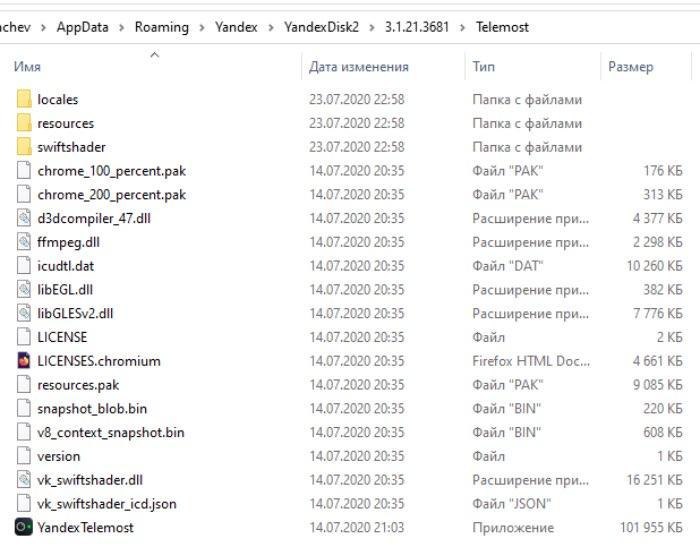Select the resources folder icon
The image size is (700, 547).
pyautogui.click(x=24, y=123)
